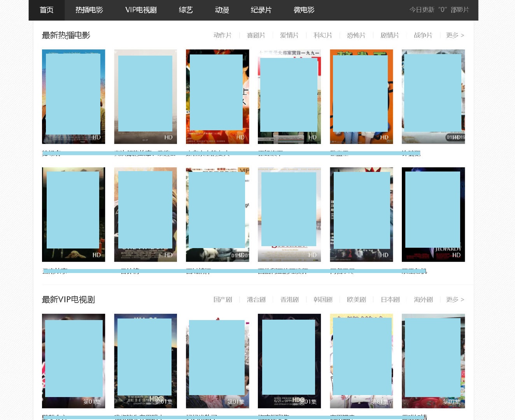Screen dimensions: 515x420
Task: Open the HBO June 28 series poster
Action: coord(145,360)
